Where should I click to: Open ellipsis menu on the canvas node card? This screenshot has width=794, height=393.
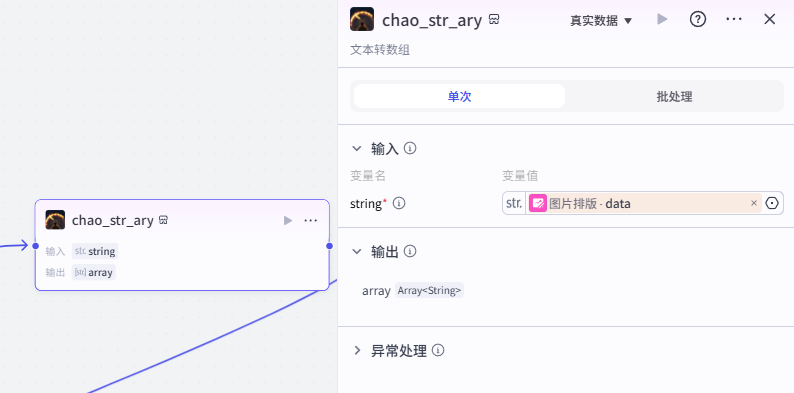click(310, 220)
